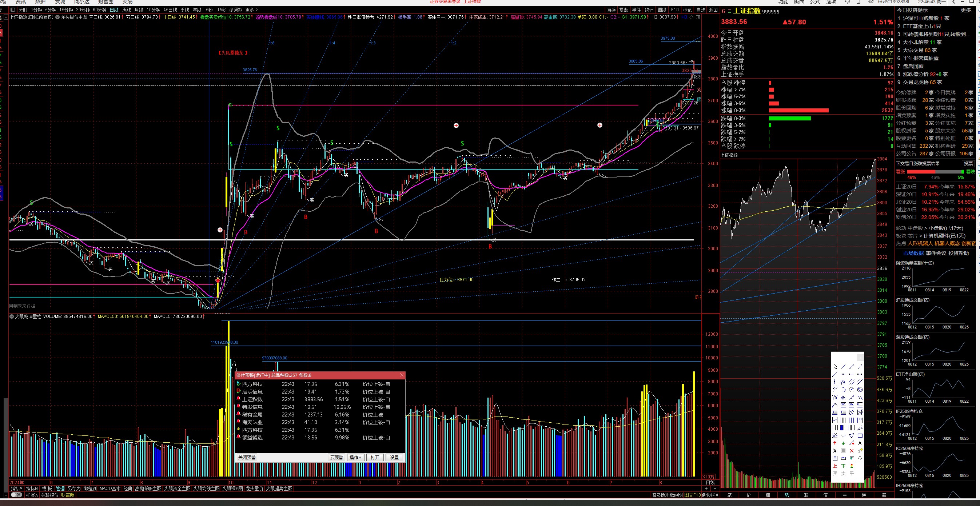Image resolution: width=980 pixels, height=506 pixels.
Task: Click the vertical scrollbar left of volume panel
Action: (6, 445)
